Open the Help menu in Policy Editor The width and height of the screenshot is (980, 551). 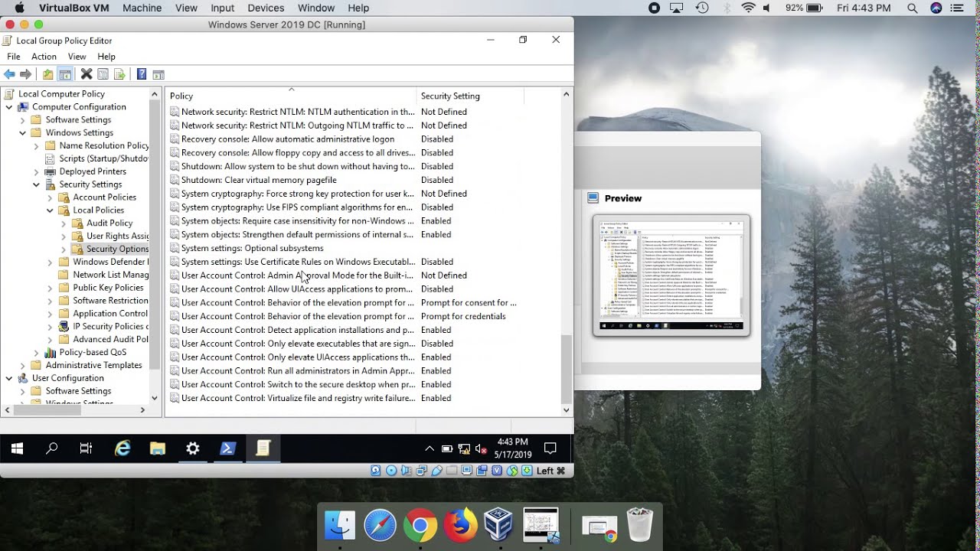point(106,57)
